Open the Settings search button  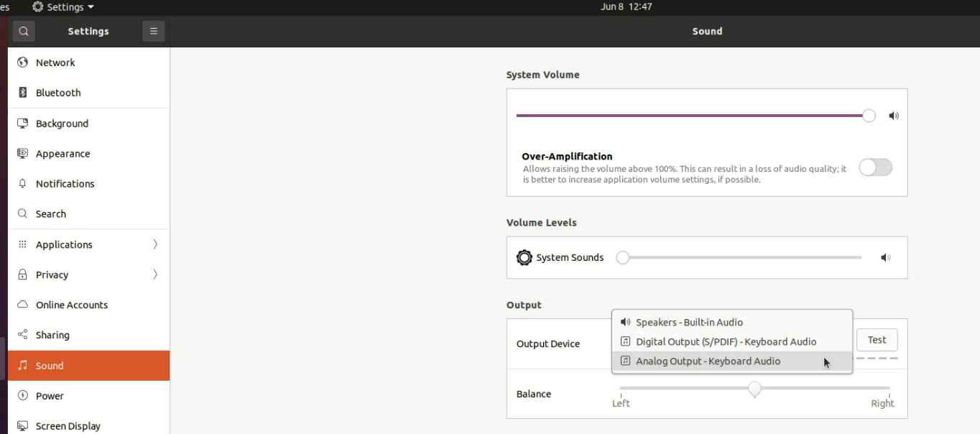click(x=24, y=32)
